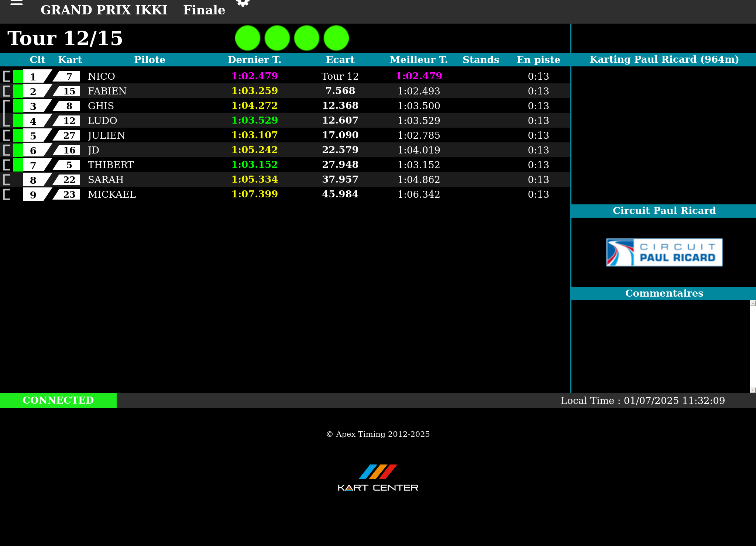Click the Karting Paul Ricard panel header
The height and width of the screenshot is (546, 756).
(x=664, y=59)
